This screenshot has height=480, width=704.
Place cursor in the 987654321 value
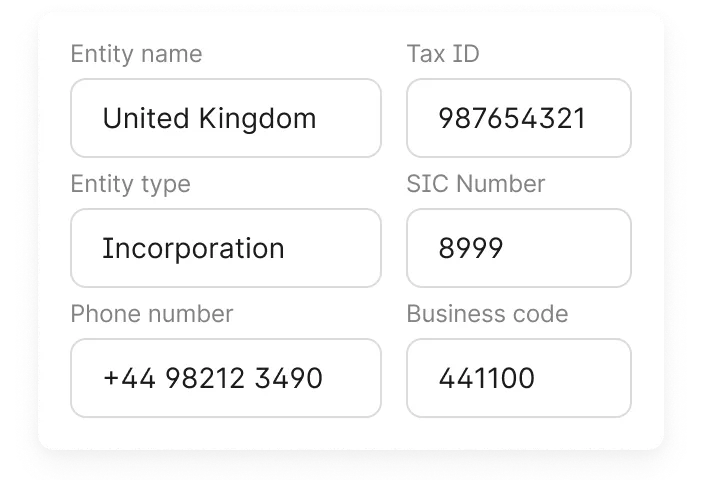coord(512,119)
